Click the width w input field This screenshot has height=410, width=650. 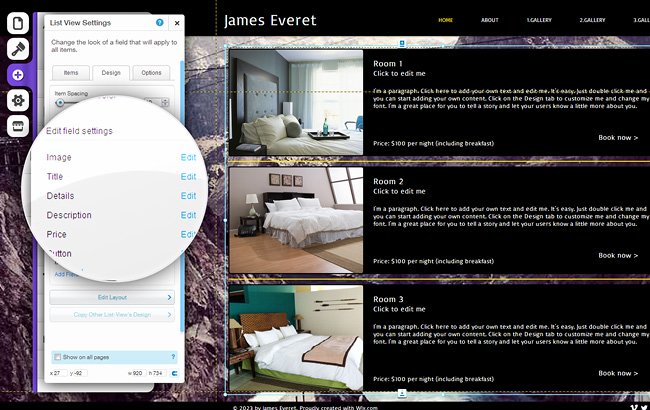click(137, 373)
